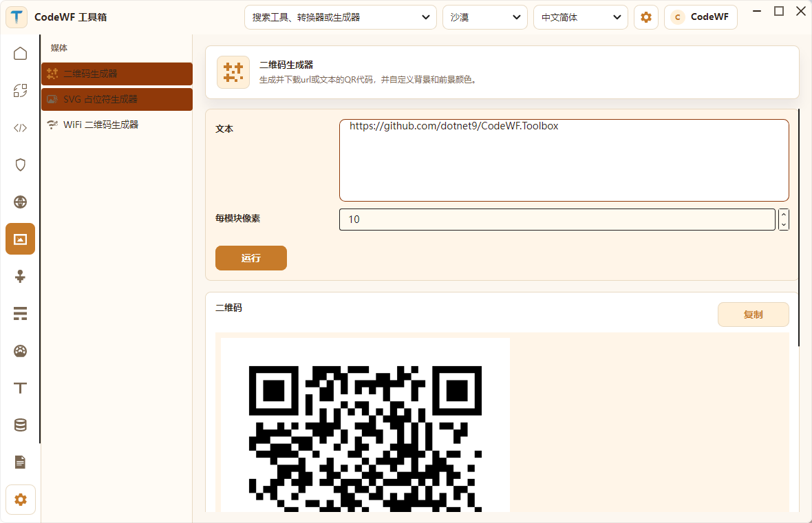Click the 运行 run button
The image size is (812, 523).
click(x=251, y=258)
